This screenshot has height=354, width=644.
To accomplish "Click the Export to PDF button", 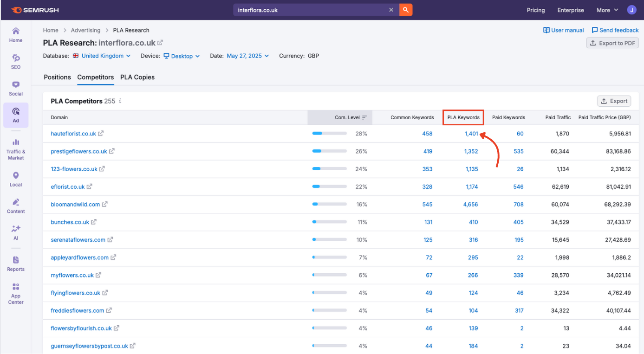I will click(x=612, y=43).
